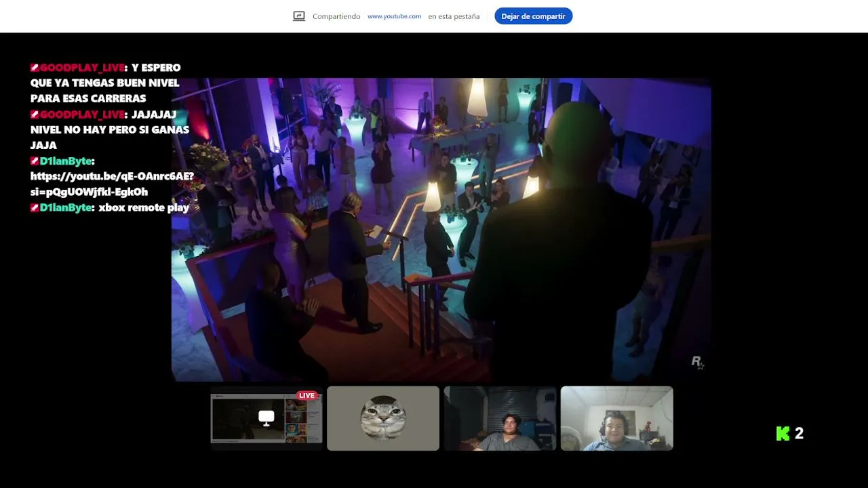
Task: Click the "NIVEL NO HAY PERO SI GANAS" chat line
Action: (110, 130)
